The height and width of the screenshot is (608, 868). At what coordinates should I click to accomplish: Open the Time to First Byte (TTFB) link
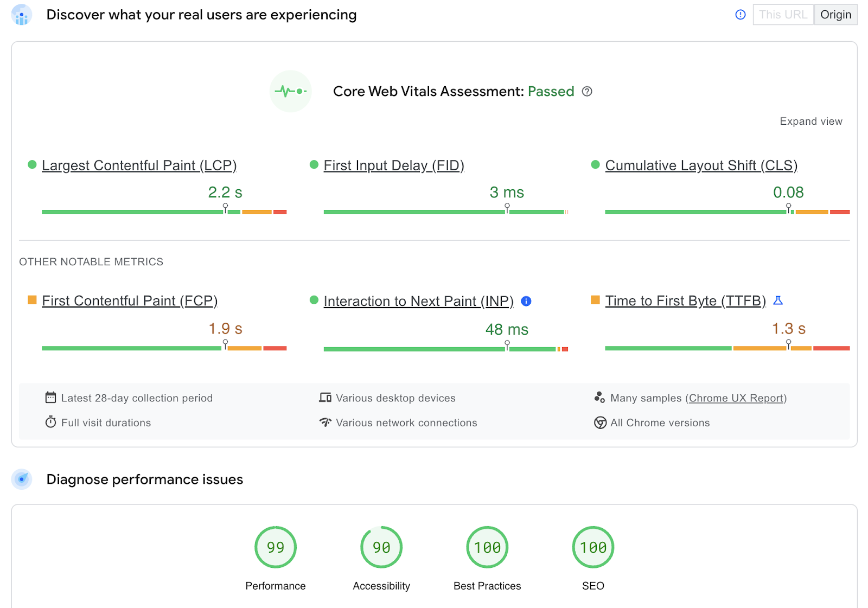(685, 300)
